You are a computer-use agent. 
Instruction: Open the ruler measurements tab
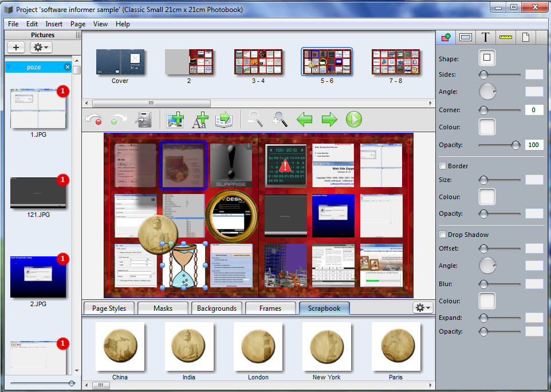[x=505, y=37]
